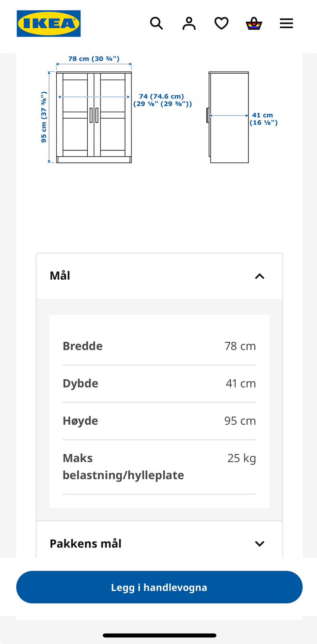Select the Dybde 41 cm row
317x644 pixels.
pos(159,384)
